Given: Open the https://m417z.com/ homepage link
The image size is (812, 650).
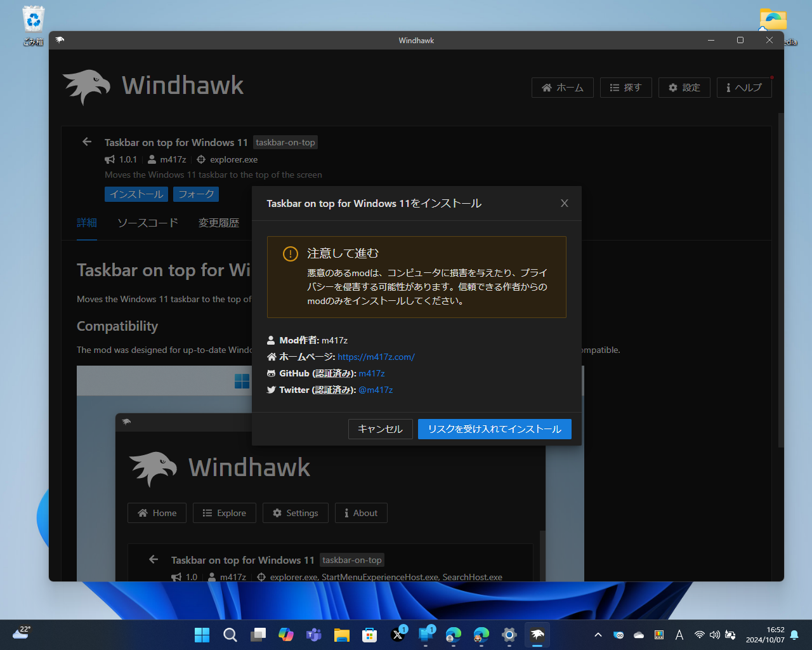Looking at the screenshot, I should (x=376, y=357).
